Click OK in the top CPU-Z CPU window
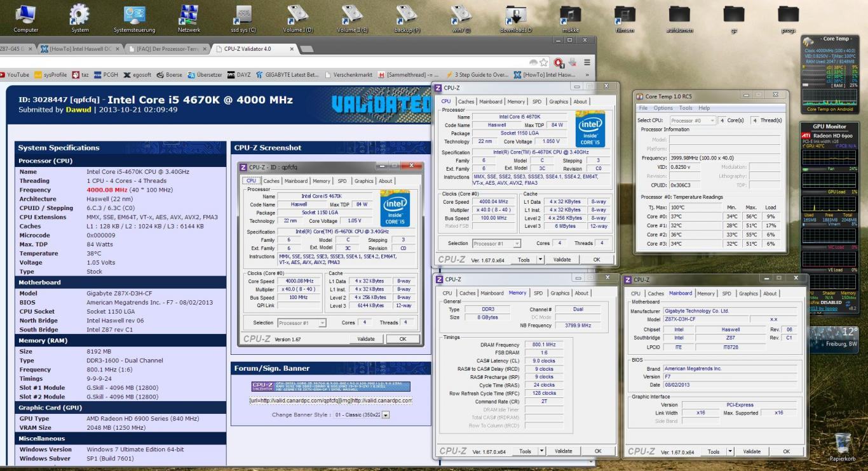The width and height of the screenshot is (868, 471). (x=596, y=260)
